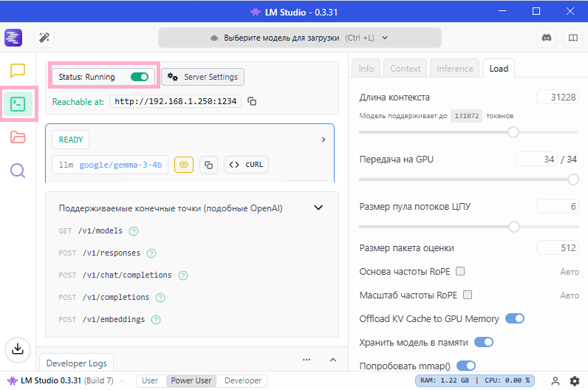
Task: Collapse the Поддерживаемые конечные точки section
Action: point(318,208)
